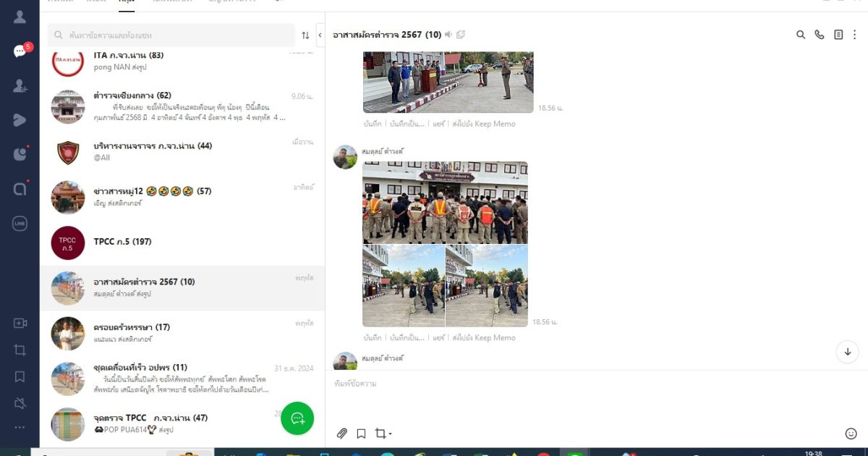868x456 pixels.
Task: Open the TPCC ภ.5 (197) group chat
Action: coord(181,242)
